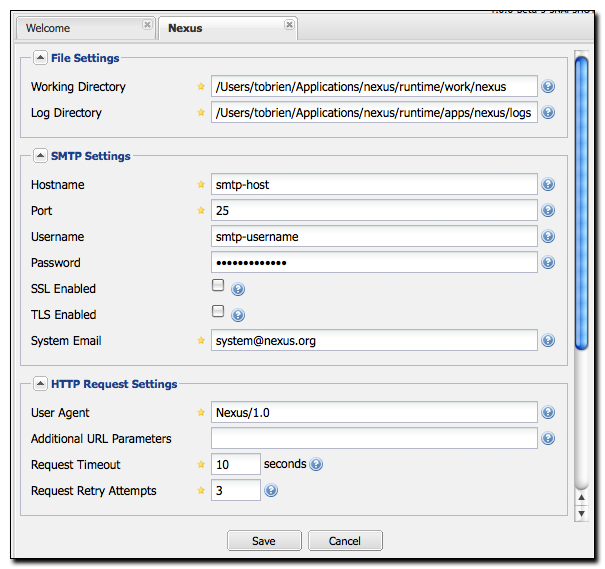Click the vertical scrollbar thumb
This screenshot has width=605, height=569.
(581, 200)
